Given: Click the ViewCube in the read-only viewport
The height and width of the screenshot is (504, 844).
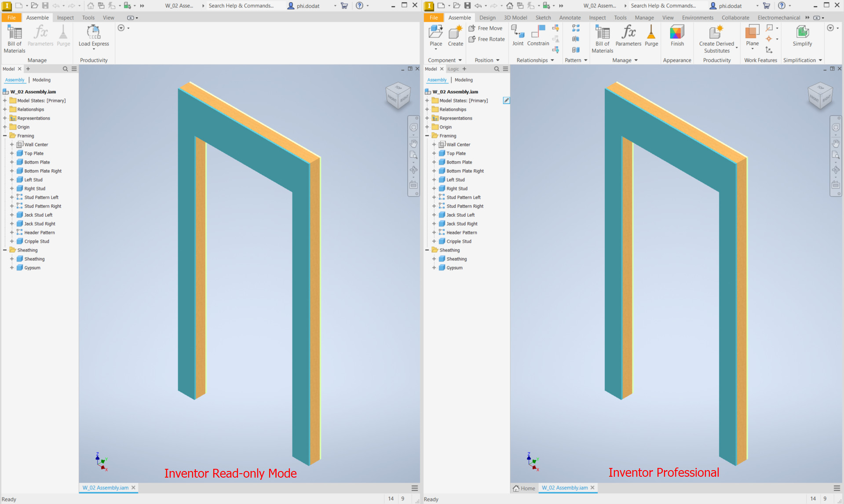Looking at the screenshot, I should [398, 96].
